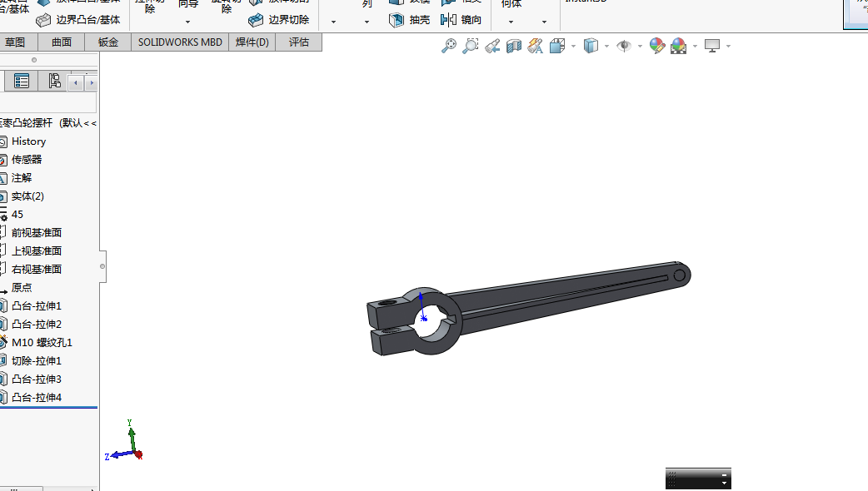Open the Hole Wizard (向导) dropdown arrow
Screen dimensions: 868x491
pos(187,22)
